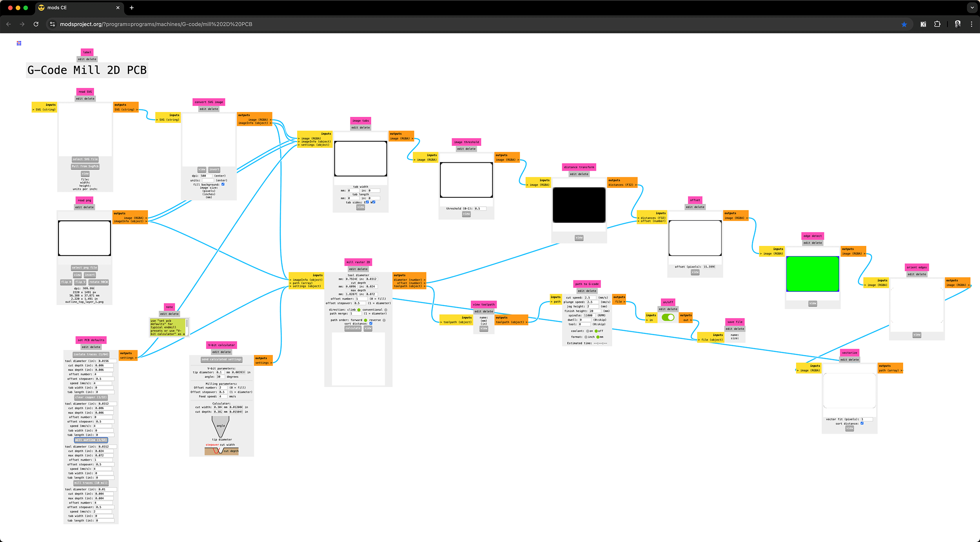The image size is (980, 542).
Task: Click file output port of path to G-code
Action: [x=619, y=302]
